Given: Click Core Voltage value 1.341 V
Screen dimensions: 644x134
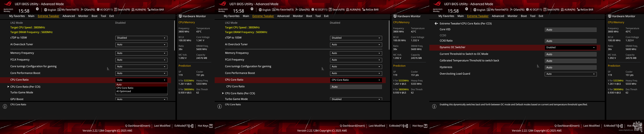Looking at the screenshot, I should tap(200, 40).
